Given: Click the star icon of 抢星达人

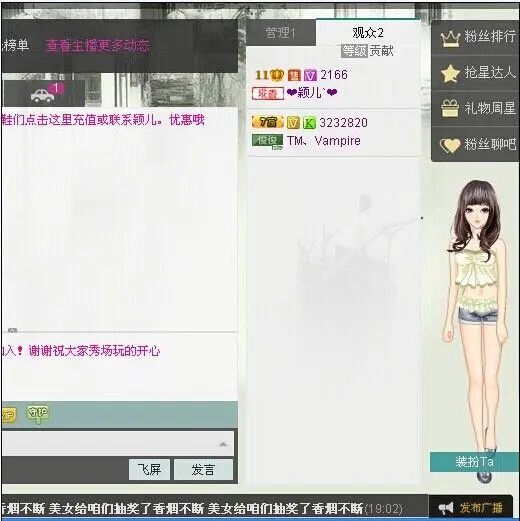Looking at the screenshot, I should click(x=450, y=73).
